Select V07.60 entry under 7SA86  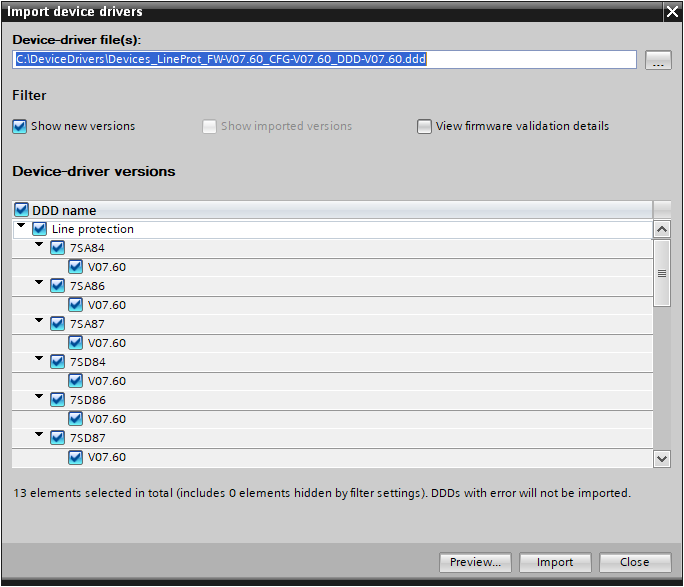[x=107, y=305]
